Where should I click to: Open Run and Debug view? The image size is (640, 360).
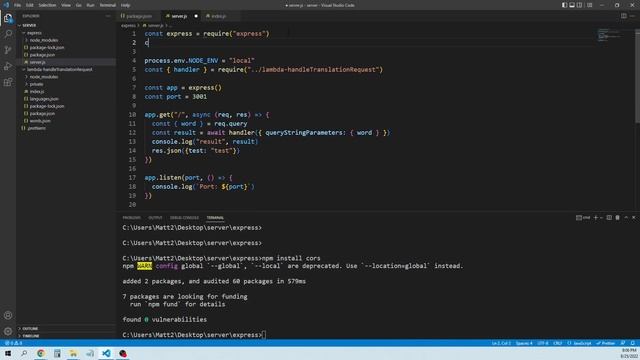coord(8,66)
